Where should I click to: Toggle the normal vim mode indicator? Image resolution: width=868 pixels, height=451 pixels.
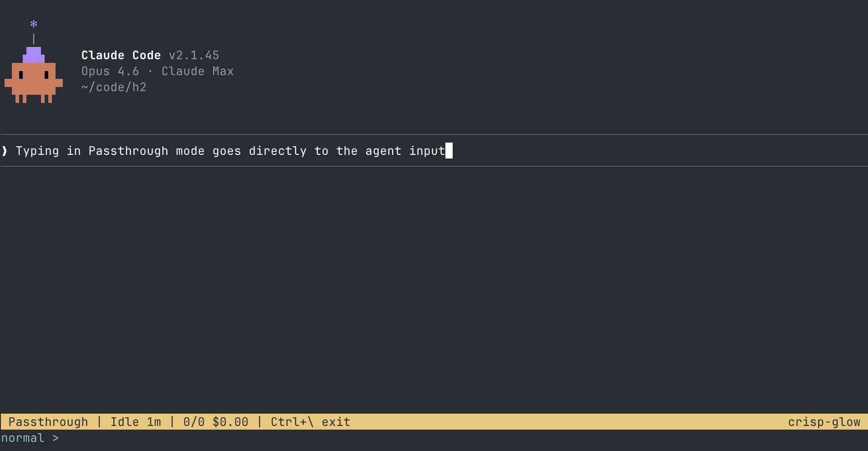(24, 437)
